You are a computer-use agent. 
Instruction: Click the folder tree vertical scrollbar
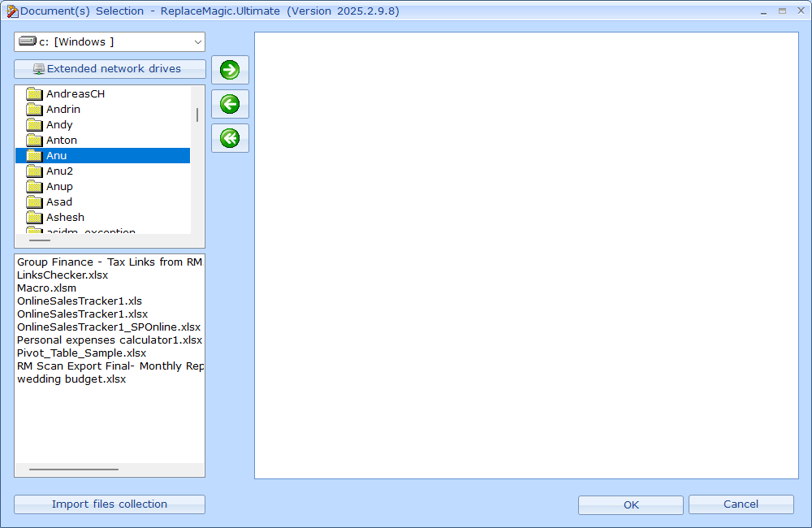click(x=197, y=115)
